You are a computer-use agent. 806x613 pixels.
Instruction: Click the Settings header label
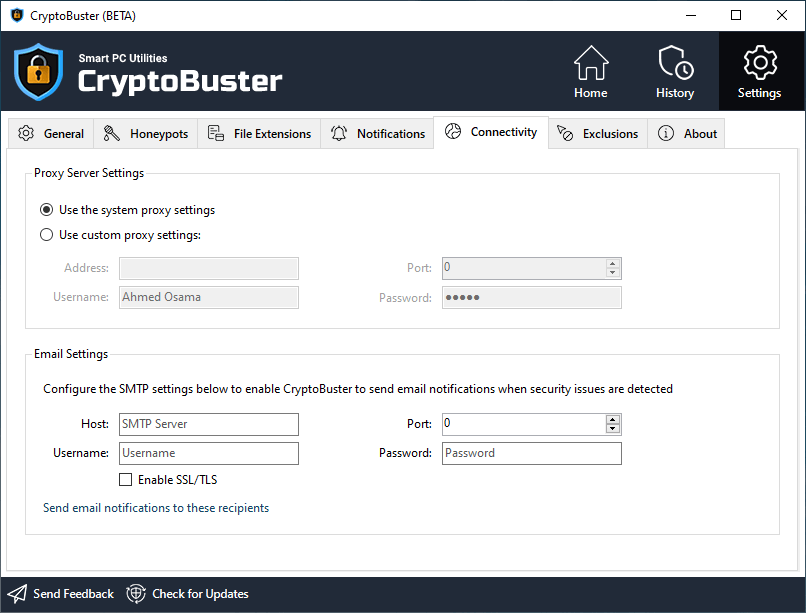pyautogui.click(x=759, y=93)
